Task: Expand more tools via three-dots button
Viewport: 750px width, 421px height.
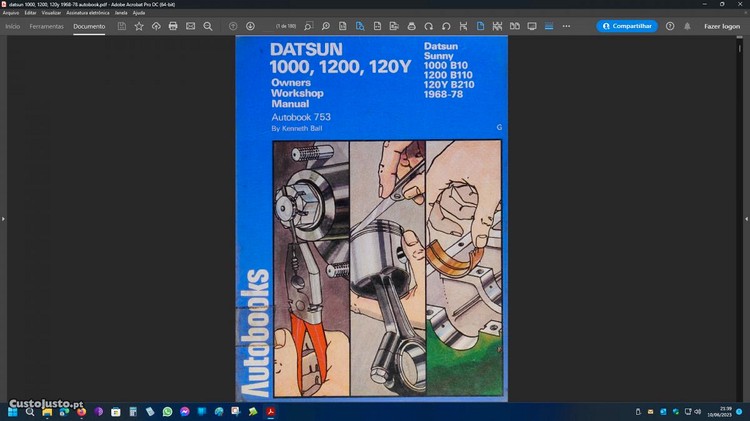Action: [x=566, y=26]
